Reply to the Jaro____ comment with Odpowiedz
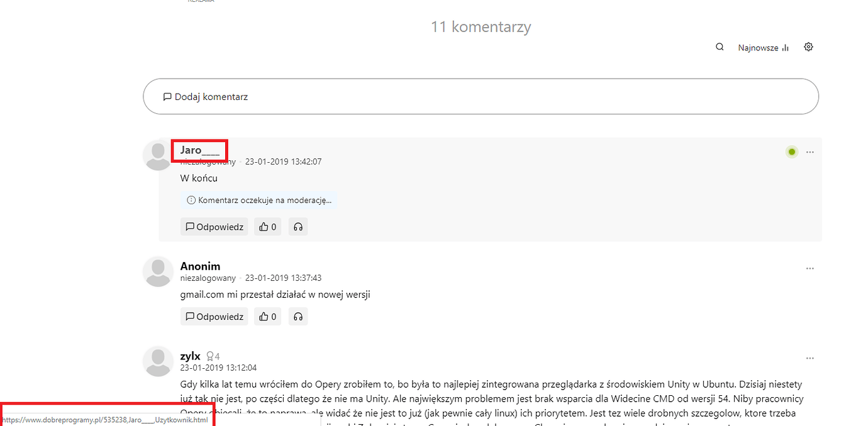 pyautogui.click(x=214, y=227)
